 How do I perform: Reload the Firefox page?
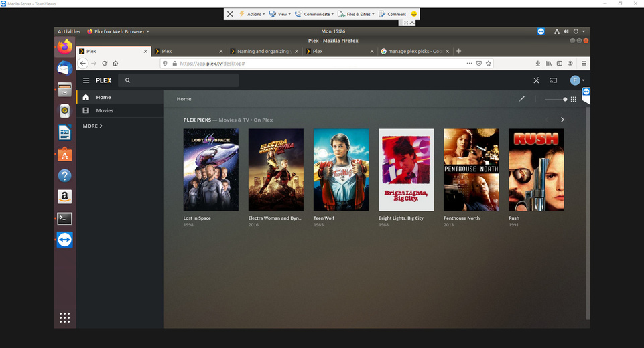click(105, 63)
